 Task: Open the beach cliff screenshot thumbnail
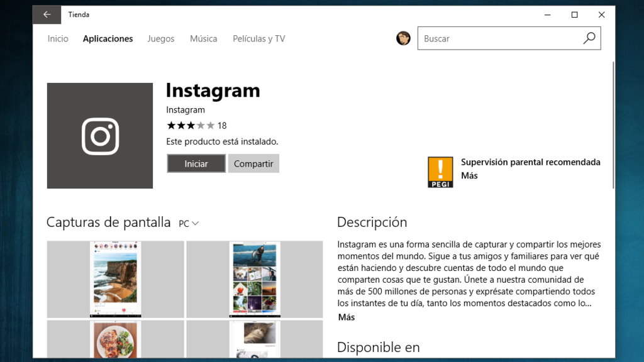(x=114, y=278)
